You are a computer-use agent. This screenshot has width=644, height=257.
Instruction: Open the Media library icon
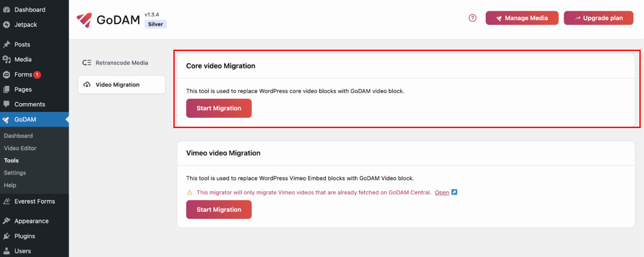(x=7, y=59)
